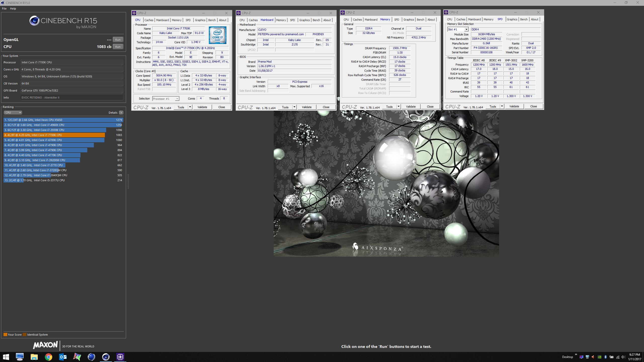The width and height of the screenshot is (644, 362).
Task: Click the Cinebench title bar app icon
Action: tap(3, 3)
